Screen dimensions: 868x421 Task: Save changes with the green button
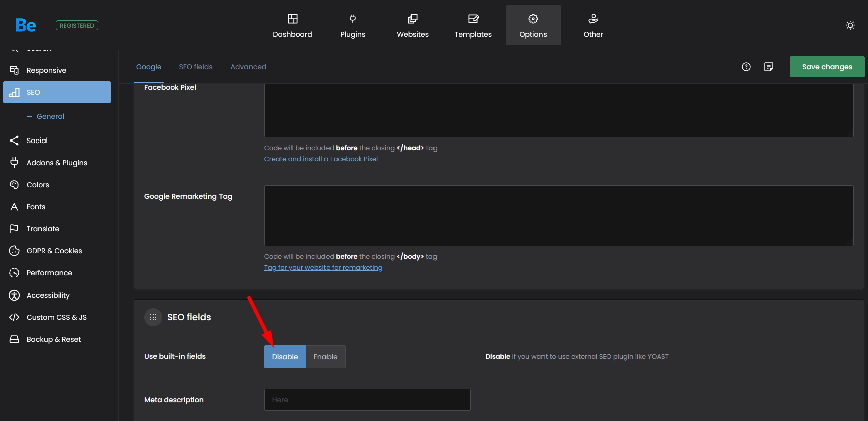click(x=827, y=67)
